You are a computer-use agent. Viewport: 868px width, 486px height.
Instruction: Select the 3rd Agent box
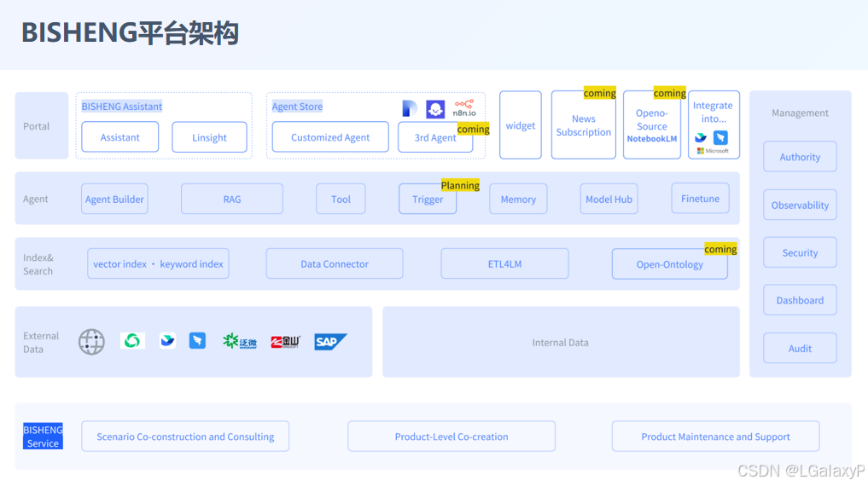[x=435, y=137]
